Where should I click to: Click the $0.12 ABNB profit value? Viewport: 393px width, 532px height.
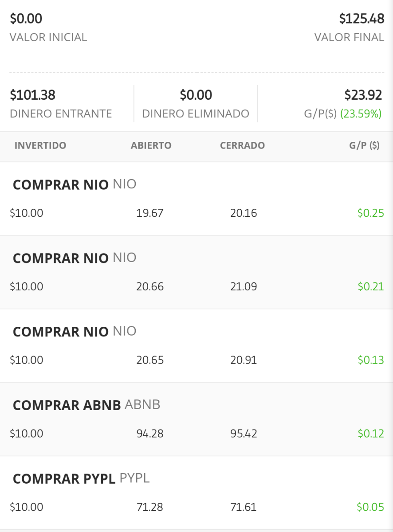[371, 434]
